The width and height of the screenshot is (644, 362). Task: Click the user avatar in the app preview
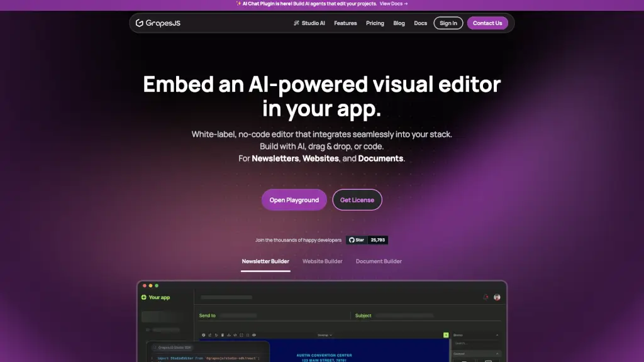pyautogui.click(x=497, y=297)
